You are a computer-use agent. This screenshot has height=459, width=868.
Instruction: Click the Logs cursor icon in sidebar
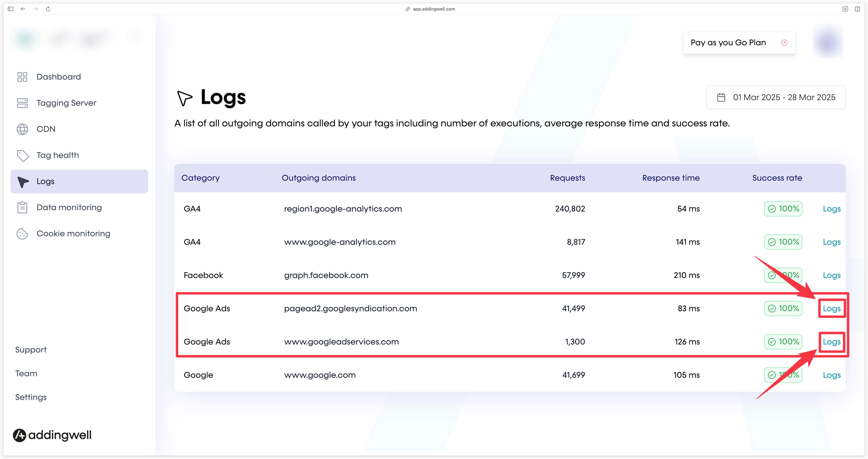pyautogui.click(x=23, y=182)
